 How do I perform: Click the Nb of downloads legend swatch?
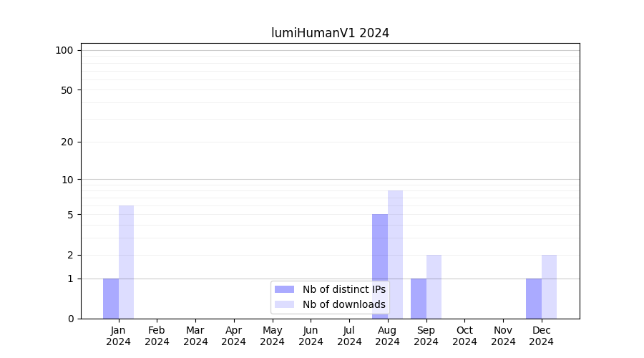(284, 304)
